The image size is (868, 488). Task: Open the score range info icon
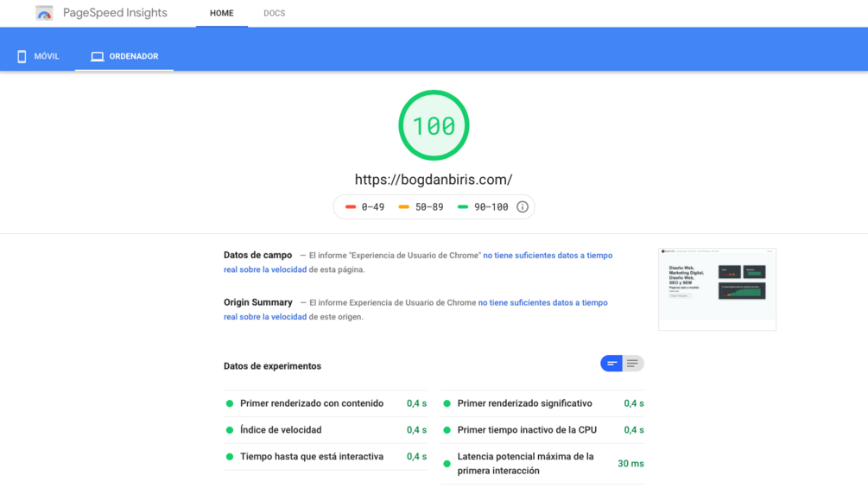click(522, 207)
